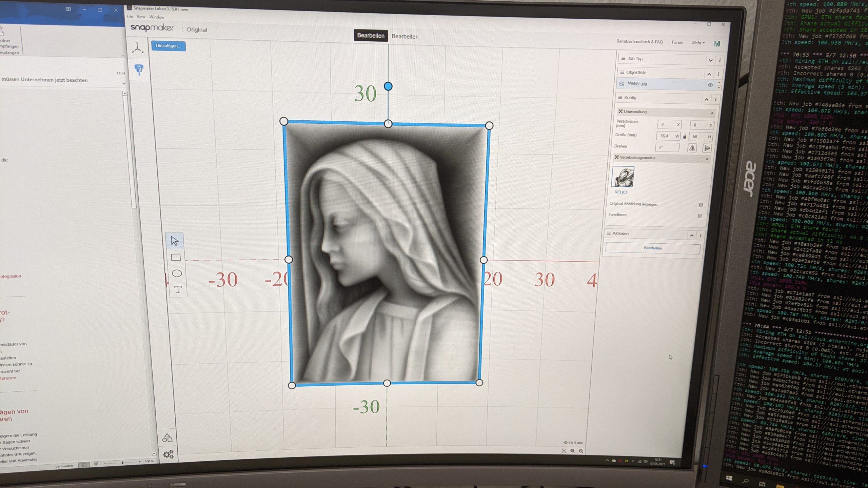Viewport: 868px width, 488px height.
Task: Activate the text insert tool
Action: coord(178,289)
